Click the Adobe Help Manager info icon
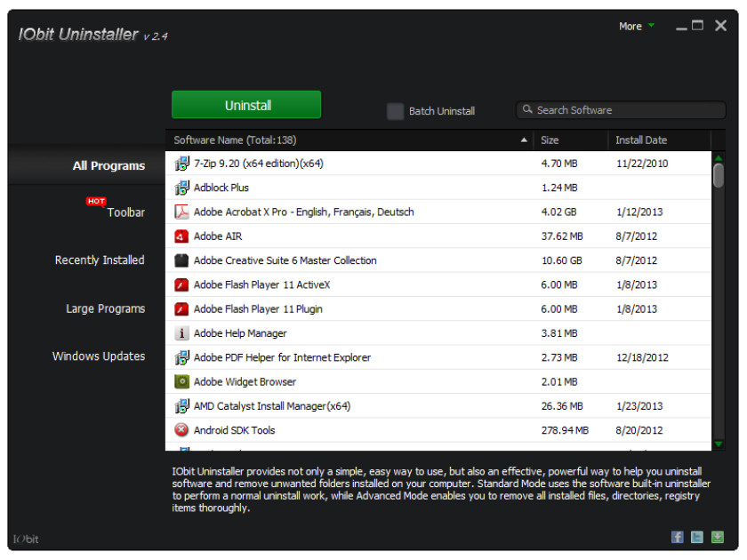 pos(181,333)
